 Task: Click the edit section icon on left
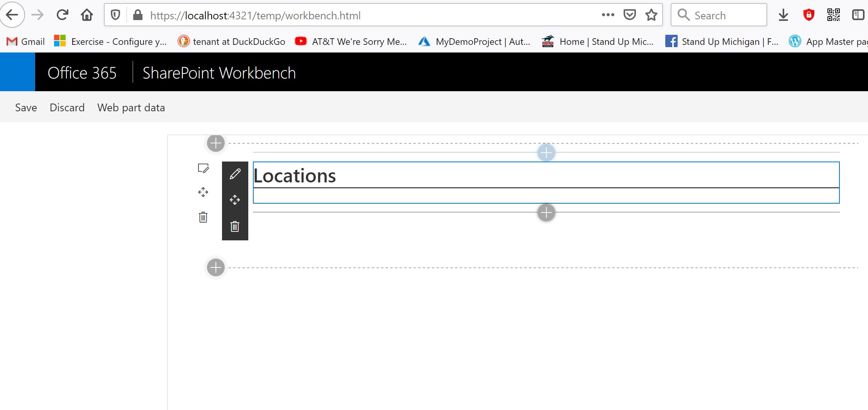click(x=203, y=168)
